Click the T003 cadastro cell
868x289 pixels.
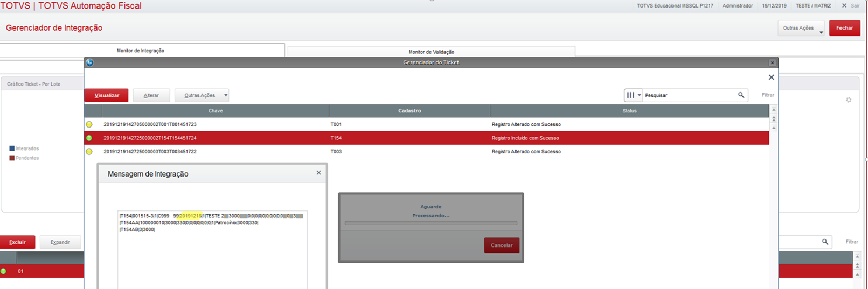(336, 152)
